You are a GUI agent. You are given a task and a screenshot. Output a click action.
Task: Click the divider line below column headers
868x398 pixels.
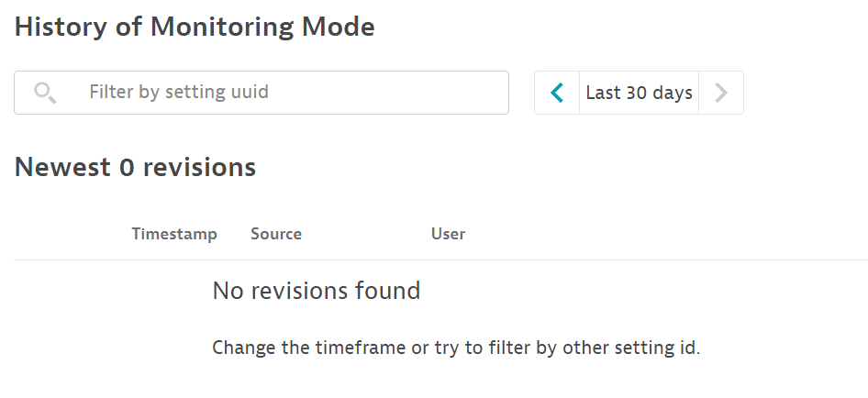[440, 260]
